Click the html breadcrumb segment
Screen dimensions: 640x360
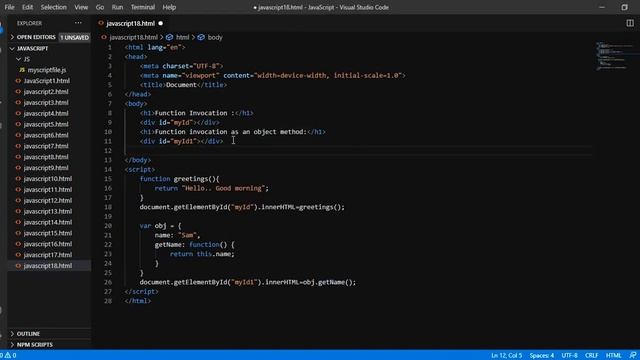click(x=182, y=37)
